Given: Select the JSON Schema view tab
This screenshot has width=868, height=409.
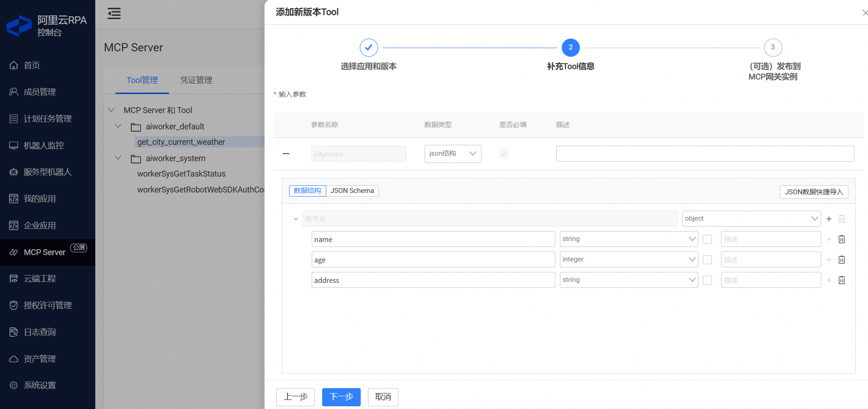Looking at the screenshot, I should click(352, 191).
